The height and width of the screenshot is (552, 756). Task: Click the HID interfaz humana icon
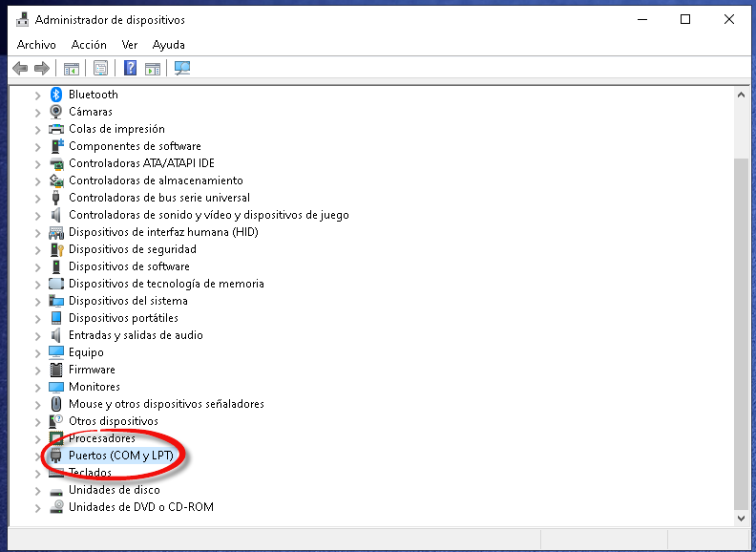click(56, 232)
